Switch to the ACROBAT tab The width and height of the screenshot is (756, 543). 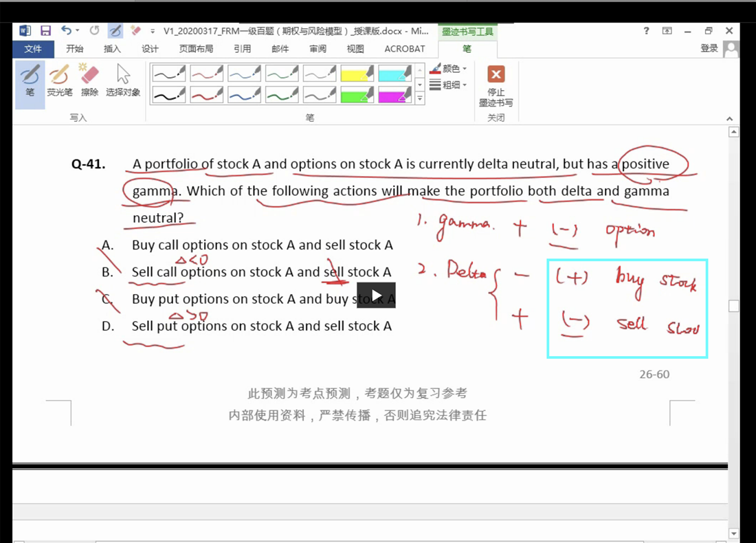405,49
